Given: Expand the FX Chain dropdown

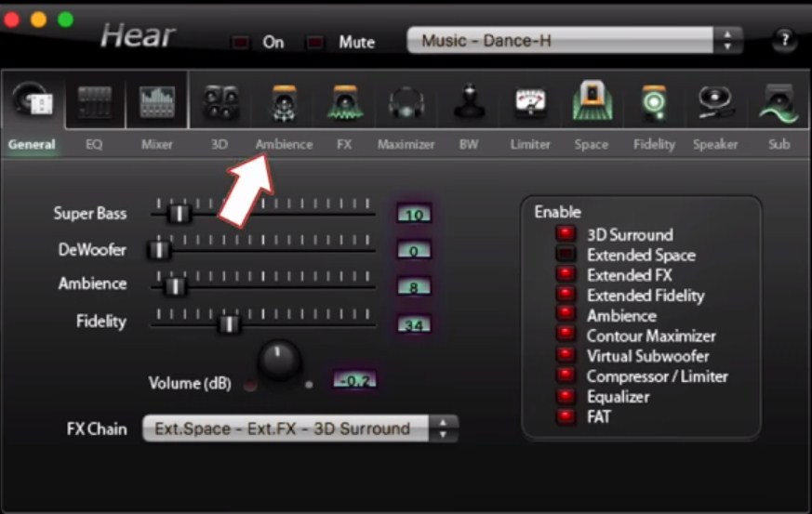Looking at the screenshot, I should pos(300,428).
